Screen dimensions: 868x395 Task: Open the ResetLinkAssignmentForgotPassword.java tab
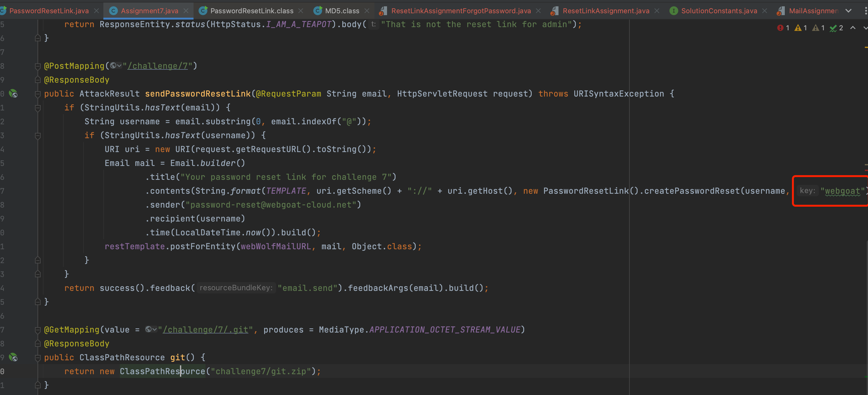click(x=461, y=11)
